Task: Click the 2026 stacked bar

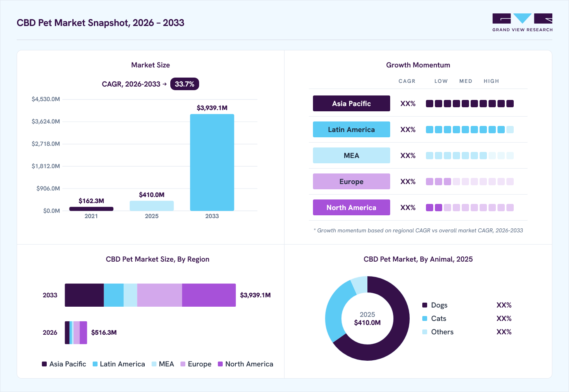Action: [x=76, y=333]
